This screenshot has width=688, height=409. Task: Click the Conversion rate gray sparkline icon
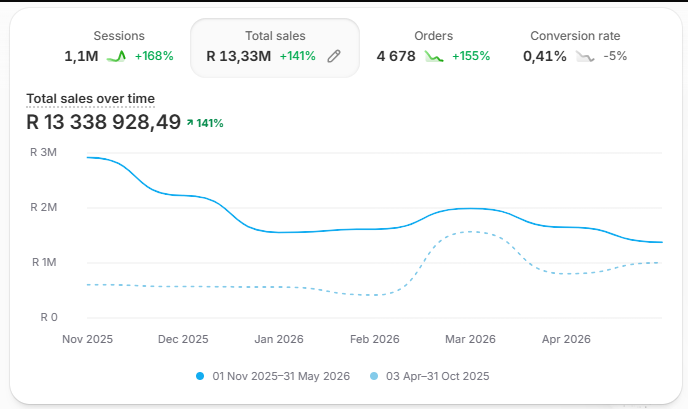[x=585, y=56]
